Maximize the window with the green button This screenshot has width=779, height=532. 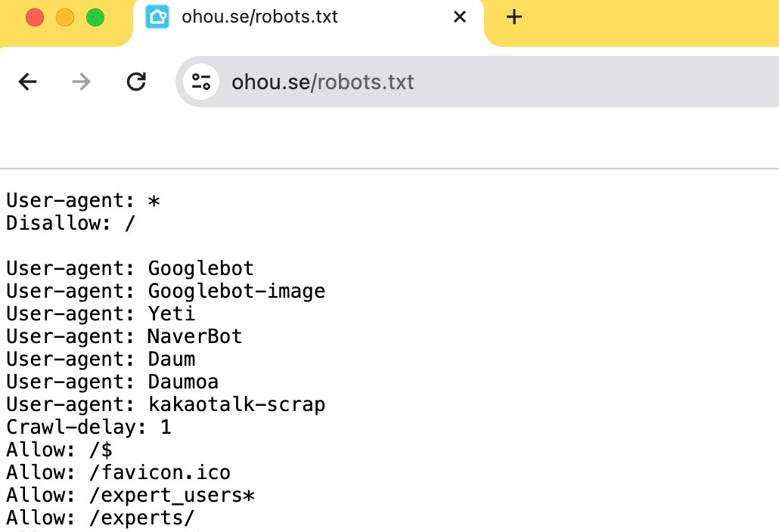pyautogui.click(x=95, y=17)
